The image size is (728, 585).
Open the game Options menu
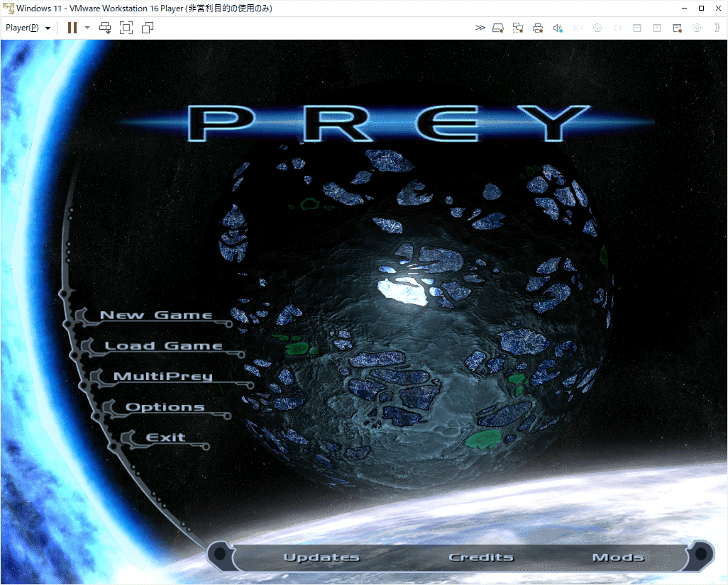click(x=165, y=407)
